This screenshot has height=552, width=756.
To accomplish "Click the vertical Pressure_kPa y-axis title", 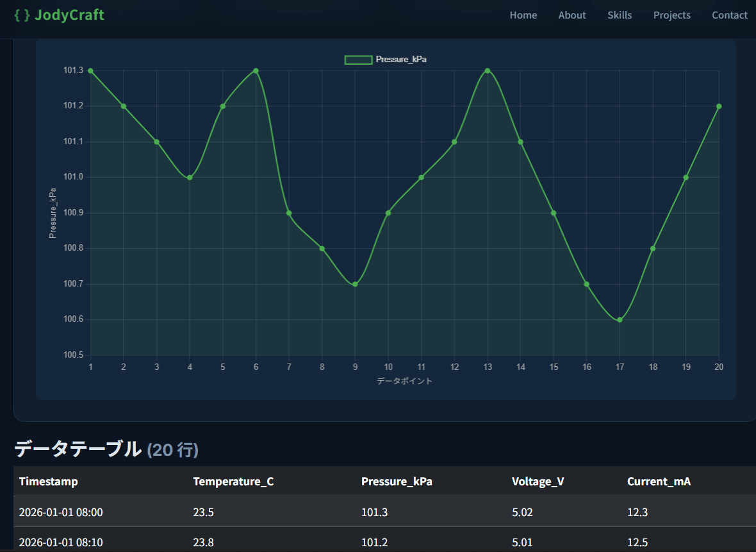I will click(53, 213).
